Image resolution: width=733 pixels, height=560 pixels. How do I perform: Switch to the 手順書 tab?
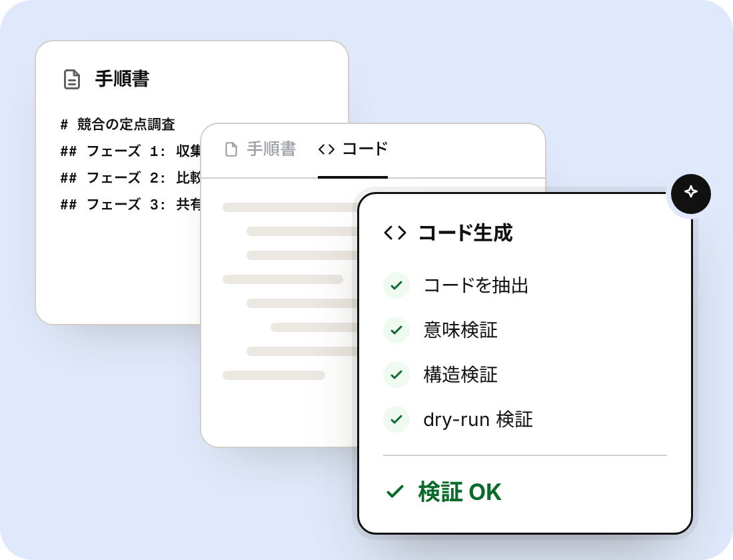click(260, 149)
